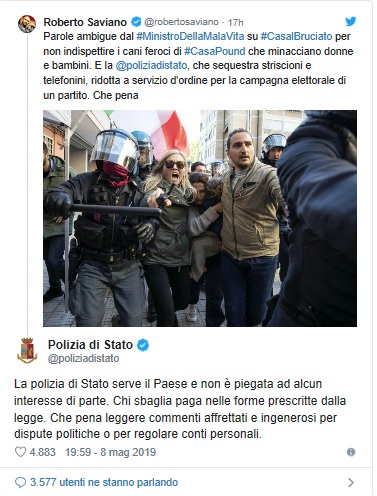Open the #MinistroDellaMalaVita hashtag
Viewport: 377px width, 496px height.
coord(190,36)
